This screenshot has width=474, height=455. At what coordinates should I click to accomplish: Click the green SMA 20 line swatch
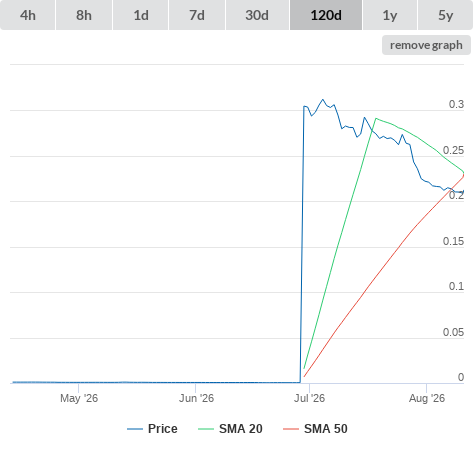click(206, 429)
